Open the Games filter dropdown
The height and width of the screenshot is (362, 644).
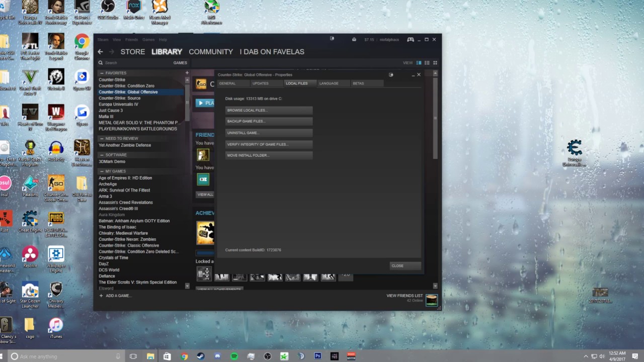(180, 63)
